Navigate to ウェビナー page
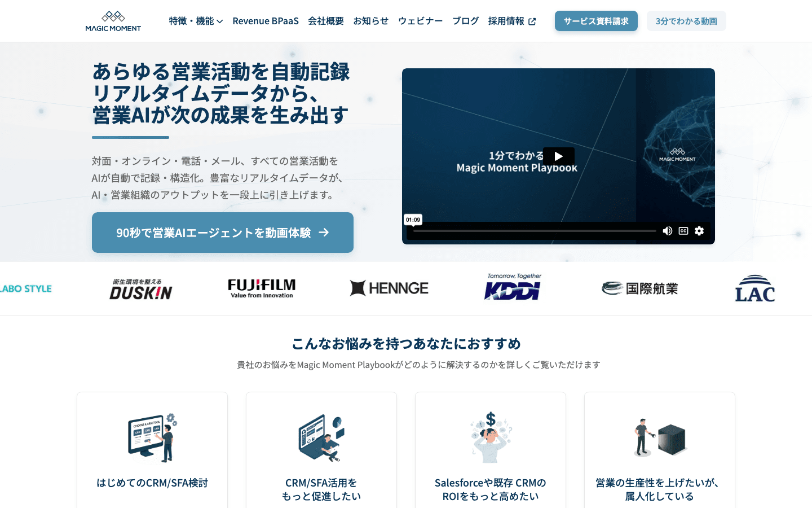The image size is (812, 508). [x=421, y=21]
